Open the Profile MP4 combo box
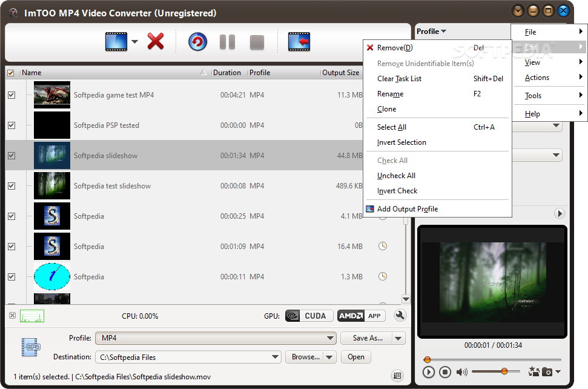Viewport: 588px width, 389px height. click(216, 338)
